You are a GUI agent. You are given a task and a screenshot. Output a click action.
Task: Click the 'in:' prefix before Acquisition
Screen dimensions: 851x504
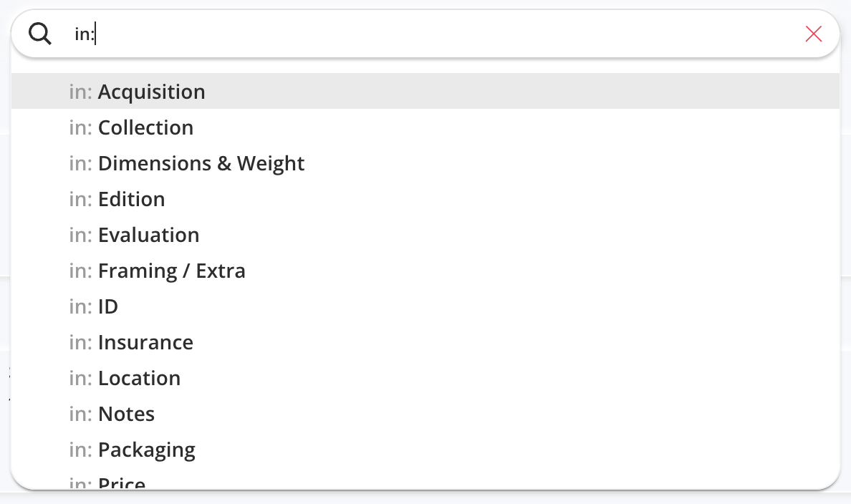(x=80, y=92)
